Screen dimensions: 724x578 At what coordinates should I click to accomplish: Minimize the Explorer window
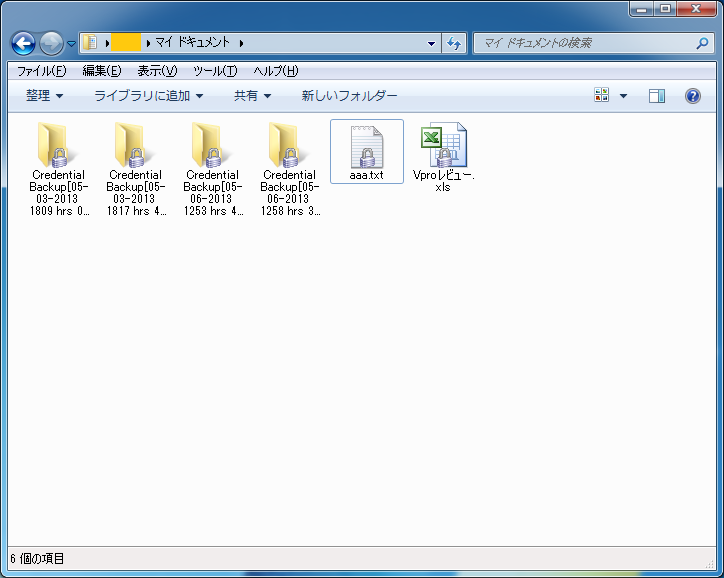pos(641,8)
